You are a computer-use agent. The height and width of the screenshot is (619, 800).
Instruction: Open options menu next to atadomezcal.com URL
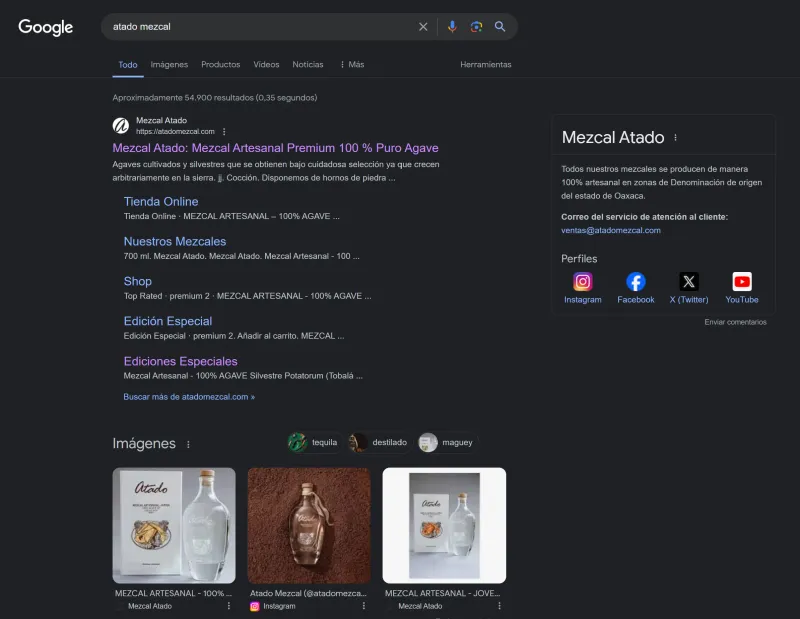pyautogui.click(x=224, y=132)
